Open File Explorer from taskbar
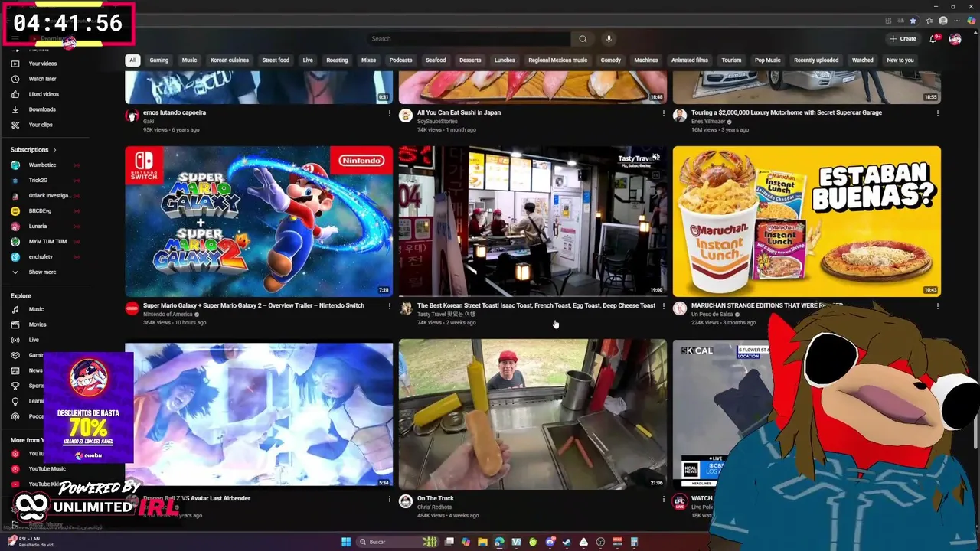The width and height of the screenshot is (980, 551). (482, 542)
